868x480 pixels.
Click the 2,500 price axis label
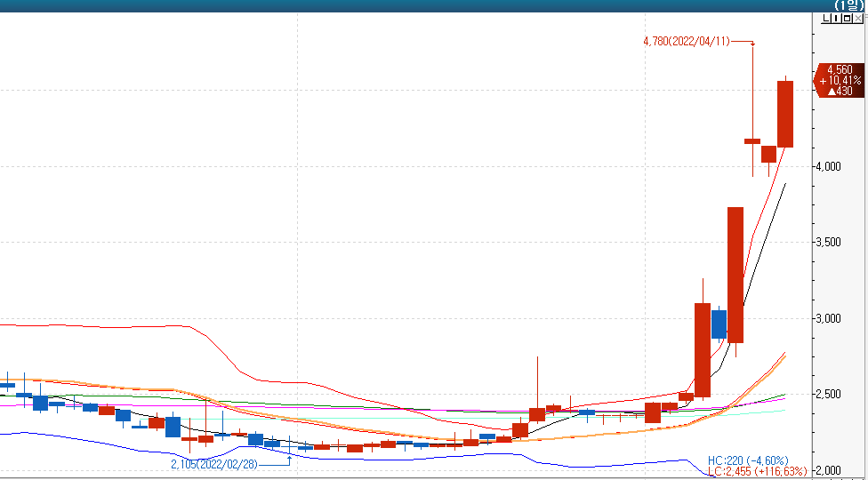pos(831,395)
